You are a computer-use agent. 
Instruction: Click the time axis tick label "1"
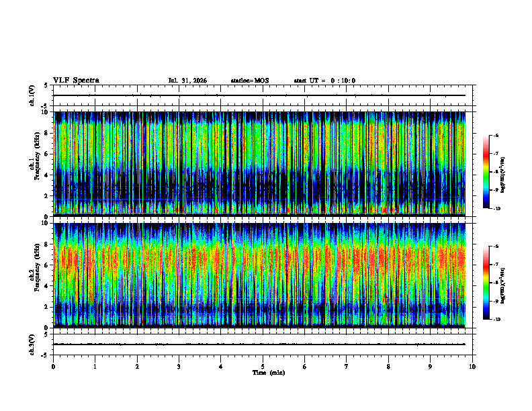click(x=95, y=367)
